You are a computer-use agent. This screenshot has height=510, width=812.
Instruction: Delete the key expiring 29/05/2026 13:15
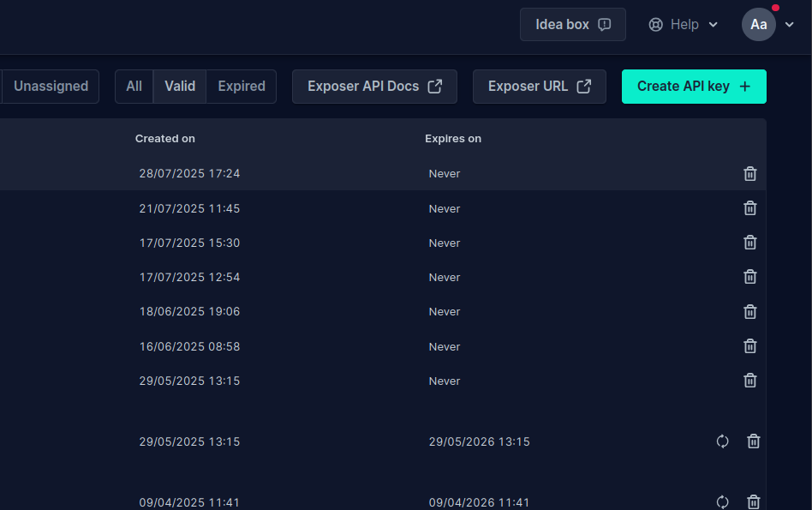click(x=754, y=441)
